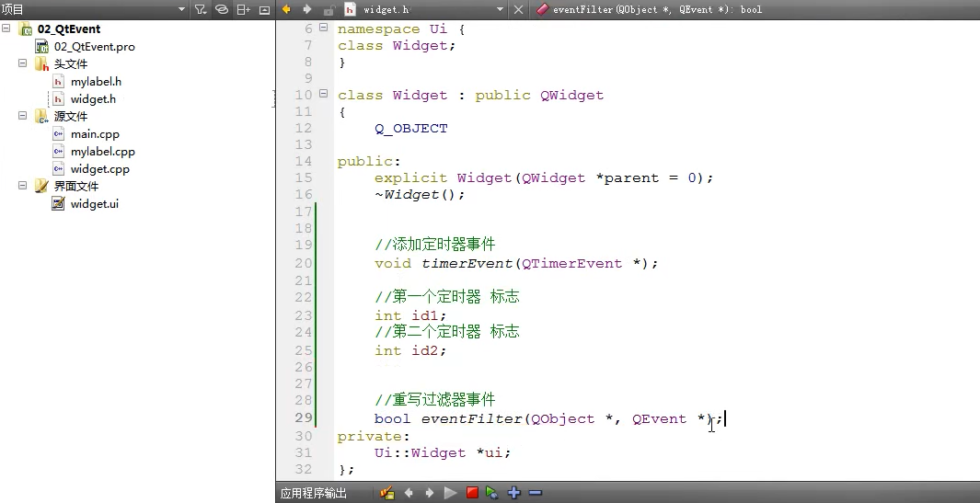
Task: Click the 02_QtEvent project icon
Action: [x=26, y=29]
